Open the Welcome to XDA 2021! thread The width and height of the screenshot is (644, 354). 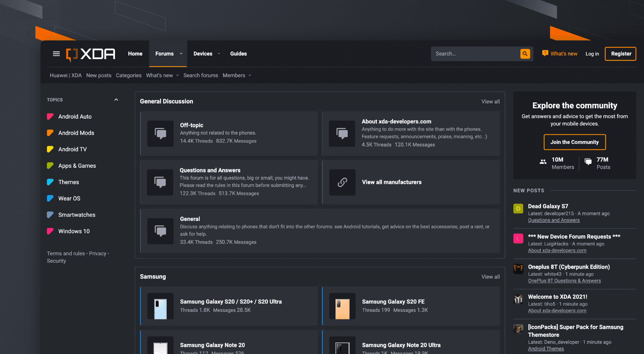tap(558, 297)
